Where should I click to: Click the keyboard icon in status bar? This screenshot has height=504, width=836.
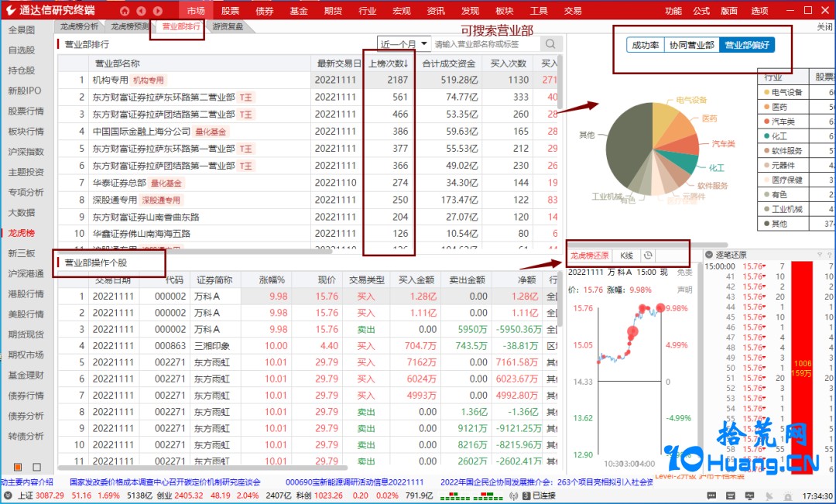pyautogui.click(x=731, y=496)
